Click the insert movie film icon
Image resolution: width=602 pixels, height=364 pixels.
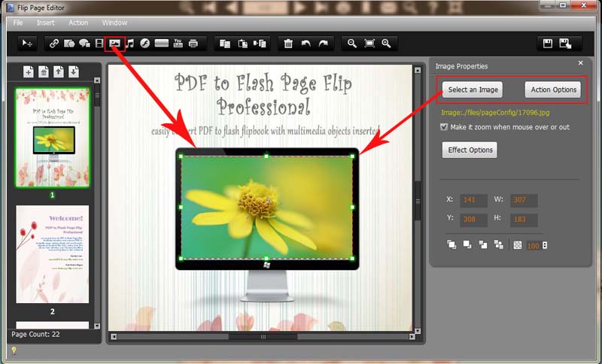pyautogui.click(x=99, y=44)
